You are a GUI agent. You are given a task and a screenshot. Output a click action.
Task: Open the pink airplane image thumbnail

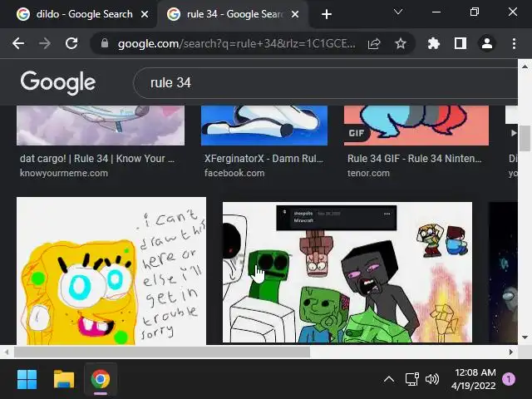point(101,126)
